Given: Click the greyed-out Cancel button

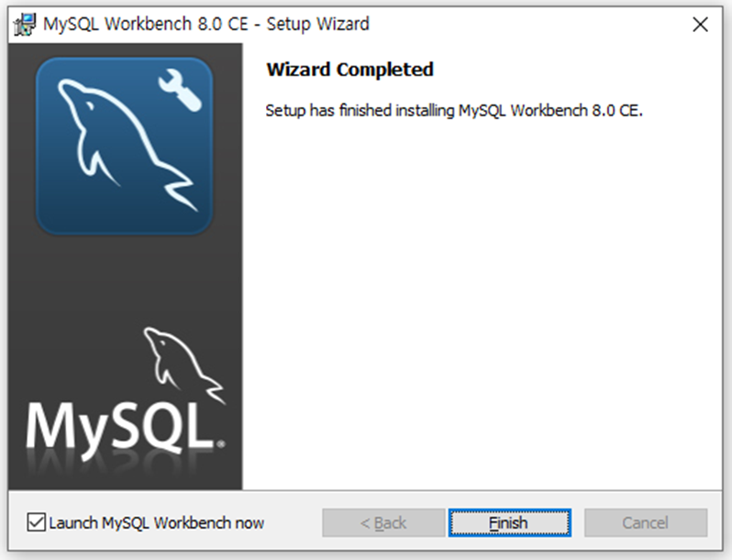Looking at the screenshot, I should pyautogui.click(x=646, y=522).
